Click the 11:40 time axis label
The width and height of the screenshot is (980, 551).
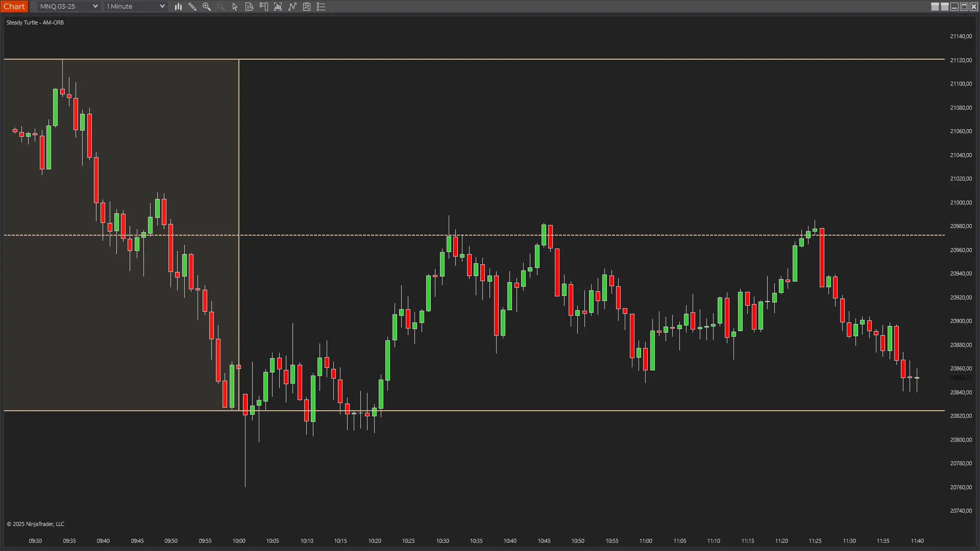[x=917, y=541]
